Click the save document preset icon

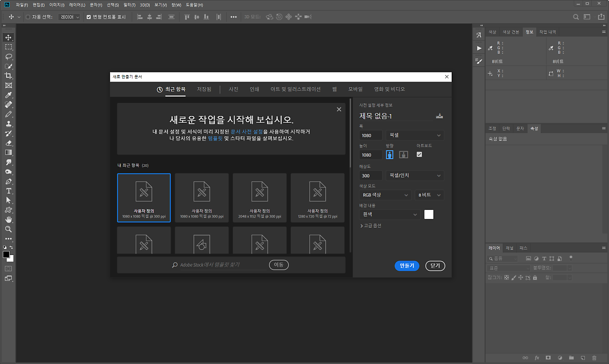tap(439, 116)
